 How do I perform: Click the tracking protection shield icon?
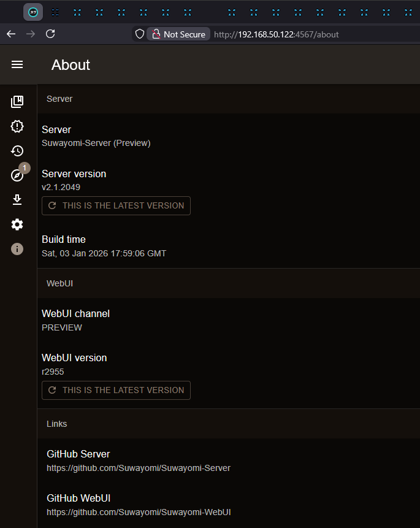(140, 34)
